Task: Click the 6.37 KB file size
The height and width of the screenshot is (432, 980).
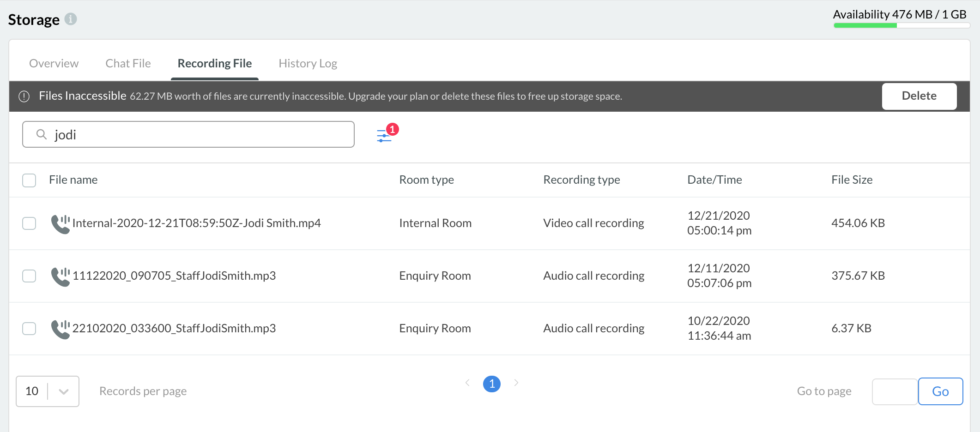Action: point(852,328)
